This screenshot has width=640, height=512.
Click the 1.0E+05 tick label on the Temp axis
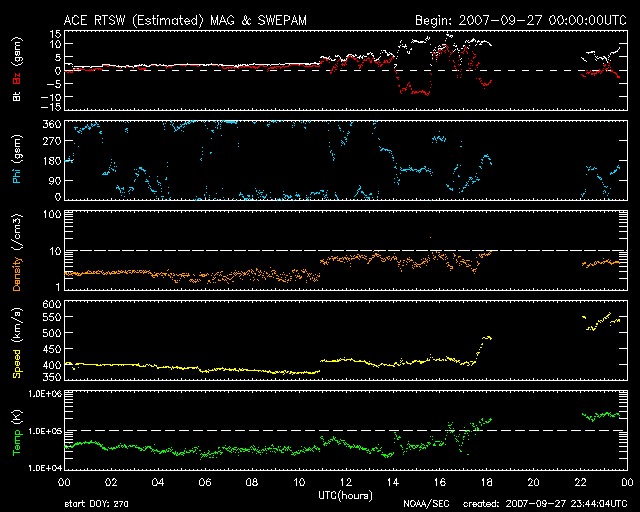click(45, 432)
